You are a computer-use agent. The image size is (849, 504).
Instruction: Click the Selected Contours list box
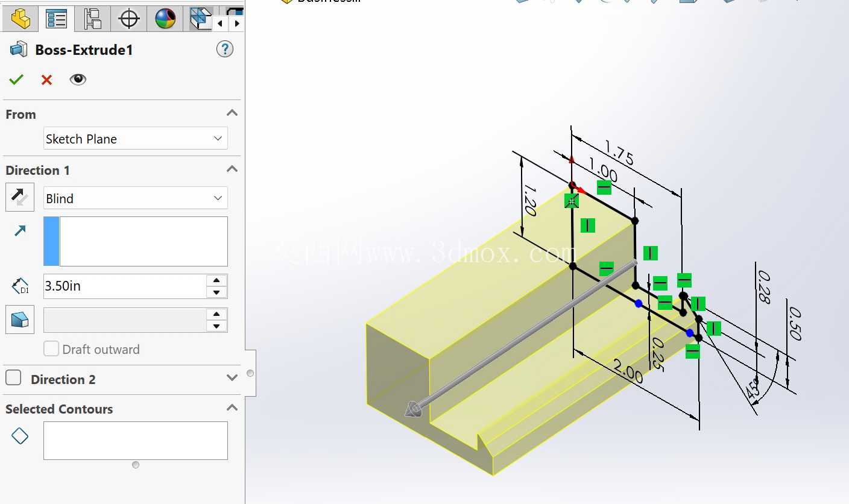(x=136, y=441)
